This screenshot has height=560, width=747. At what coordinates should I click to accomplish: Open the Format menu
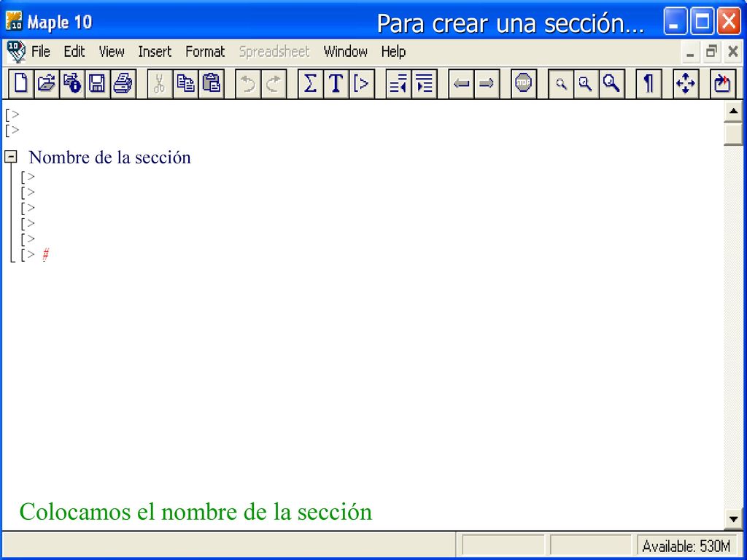(205, 52)
